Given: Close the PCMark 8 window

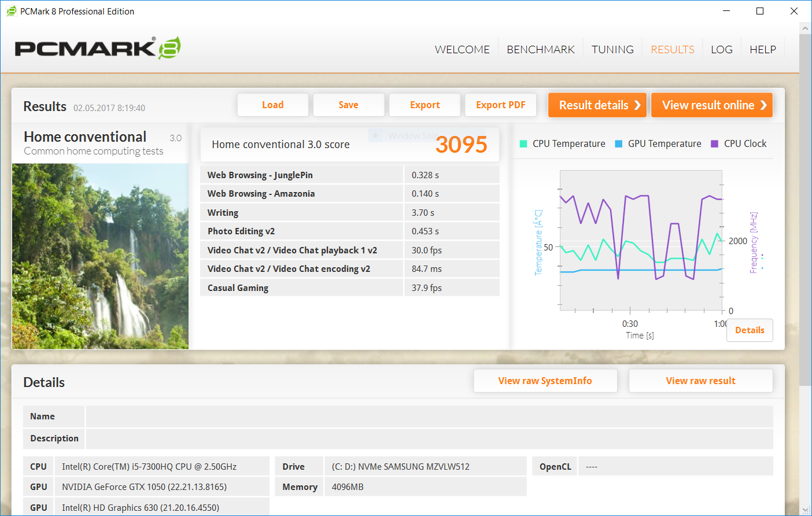Looking at the screenshot, I should 794,11.
